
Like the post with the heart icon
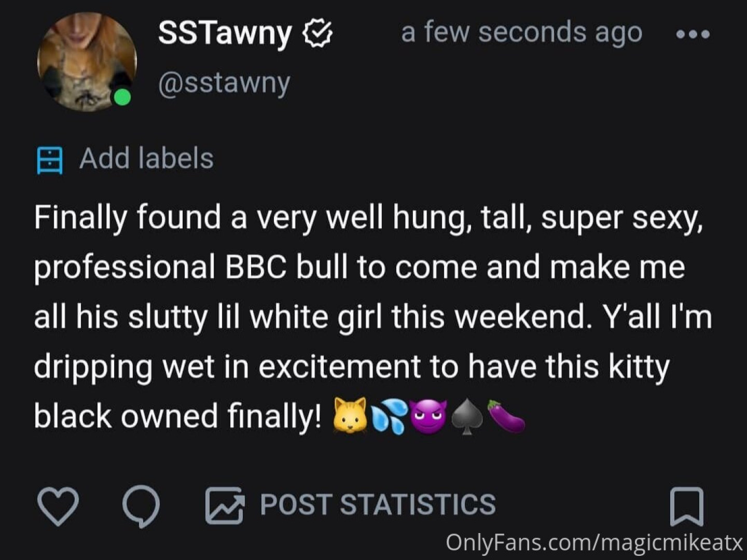58,505
